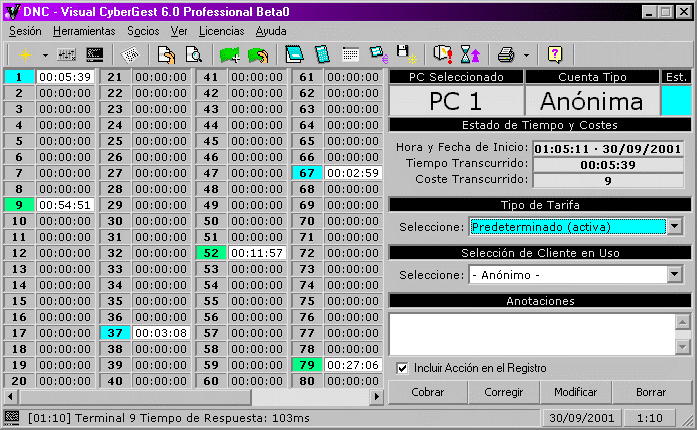Expand the Selección de Cliente dropdown

point(675,274)
